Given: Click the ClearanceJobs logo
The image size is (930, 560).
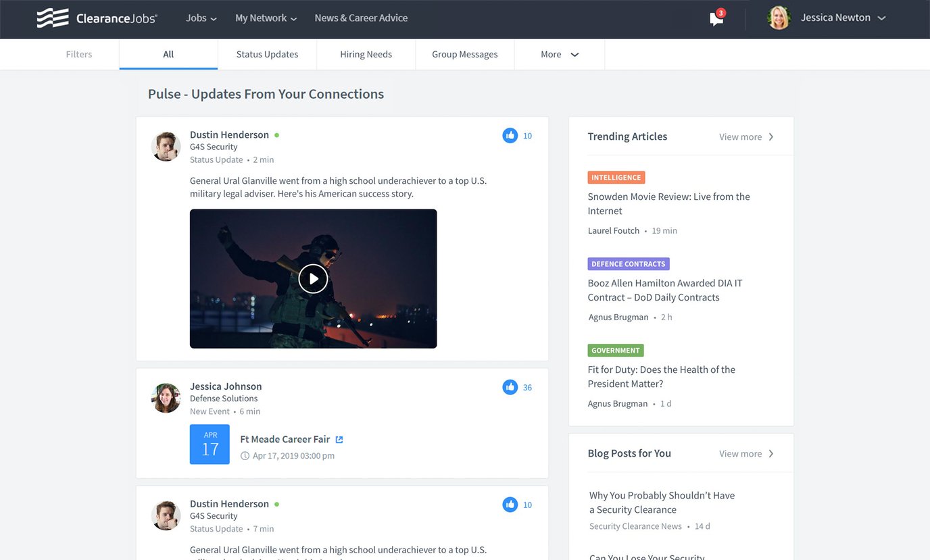Looking at the screenshot, I should (97, 18).
